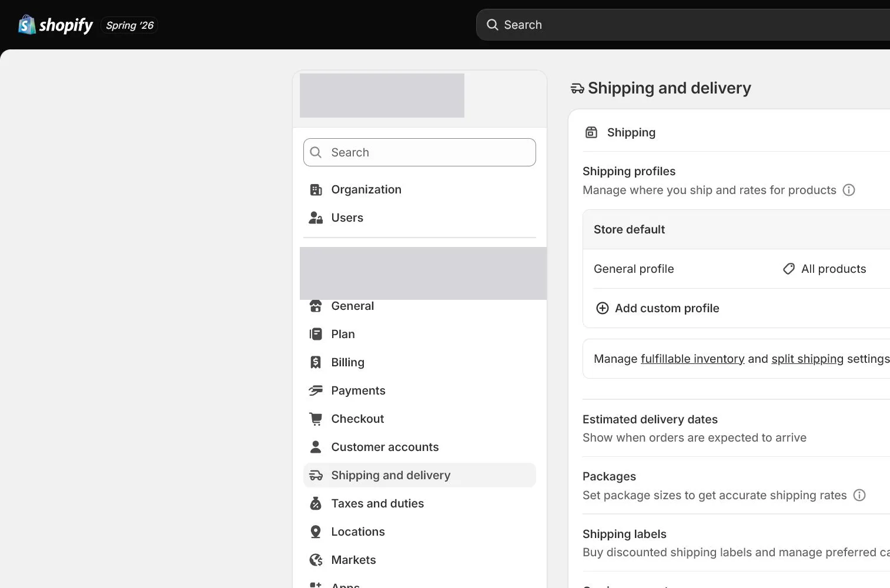The width and height of the screenshot is (890, 588).
Task: Click the Taxes and duties icon
Action: pos(316,503)
